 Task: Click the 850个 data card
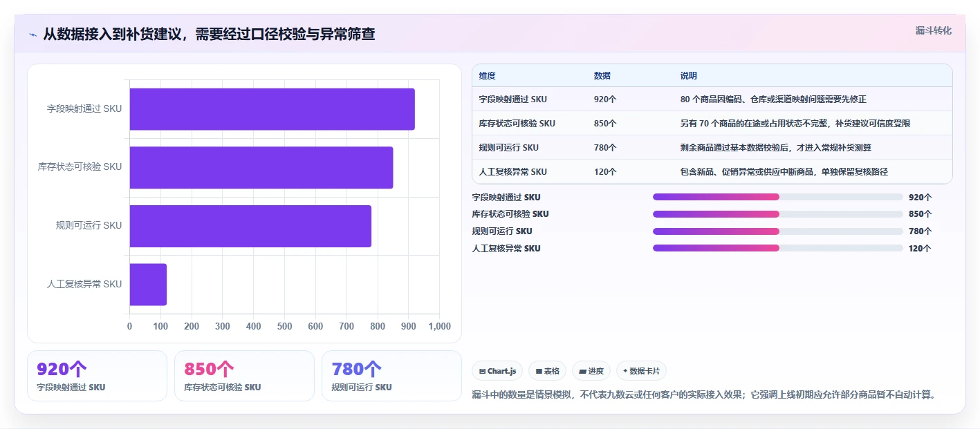(x=244, y=376)
